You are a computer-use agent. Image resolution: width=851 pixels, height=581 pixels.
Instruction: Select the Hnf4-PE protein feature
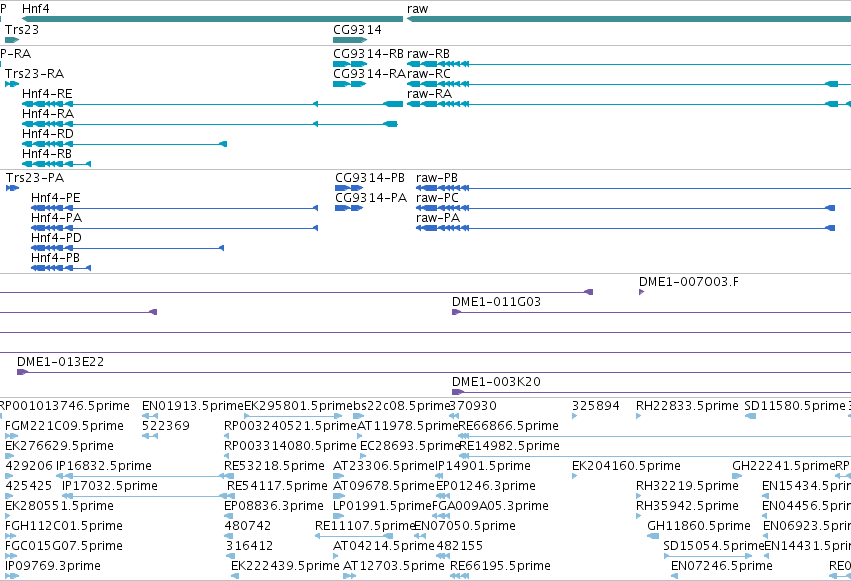point(174,208)
